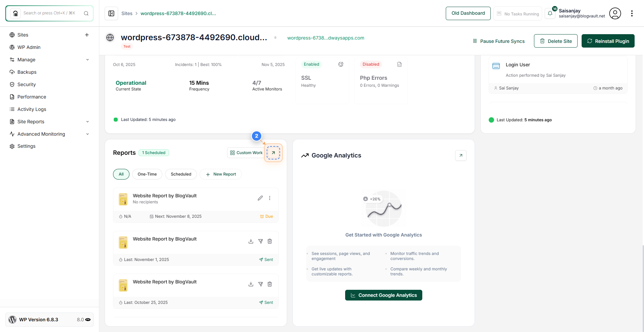Send the October 25 report
Image resolution: width=644 pixels, height=332 pixels.
(x=260, y=284)
